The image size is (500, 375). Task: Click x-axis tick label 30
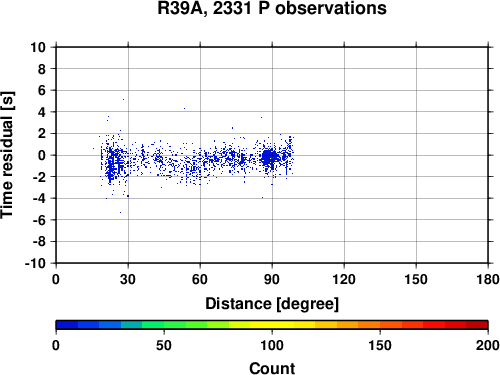pyautogui.click(x=128, y=279)
